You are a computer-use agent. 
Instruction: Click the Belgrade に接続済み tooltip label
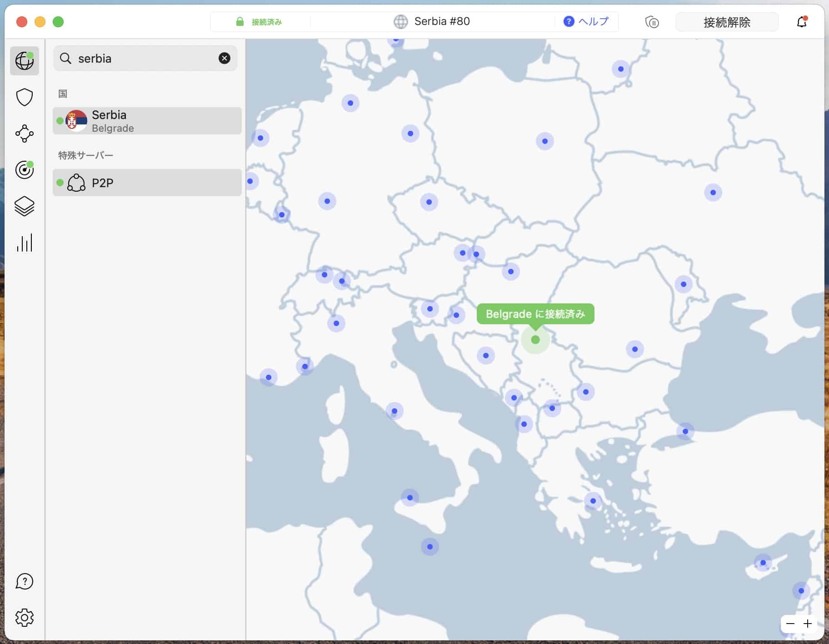(x=535, y=314)
